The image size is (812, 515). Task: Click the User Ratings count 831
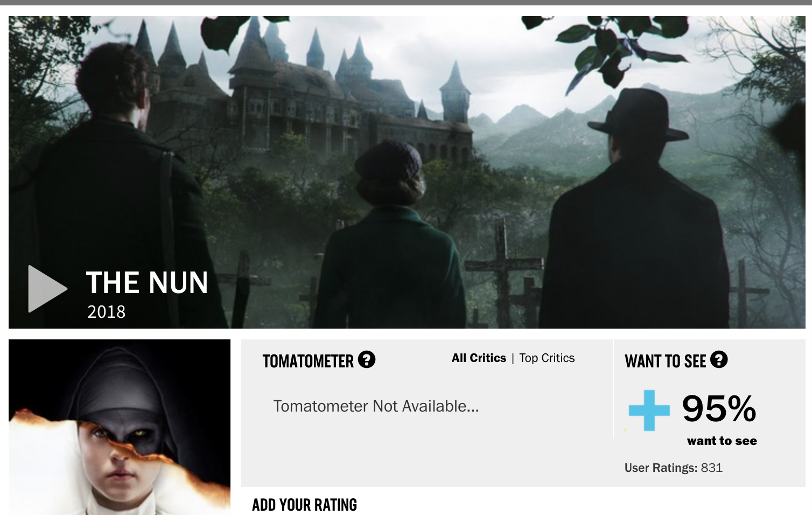point(711,468)
